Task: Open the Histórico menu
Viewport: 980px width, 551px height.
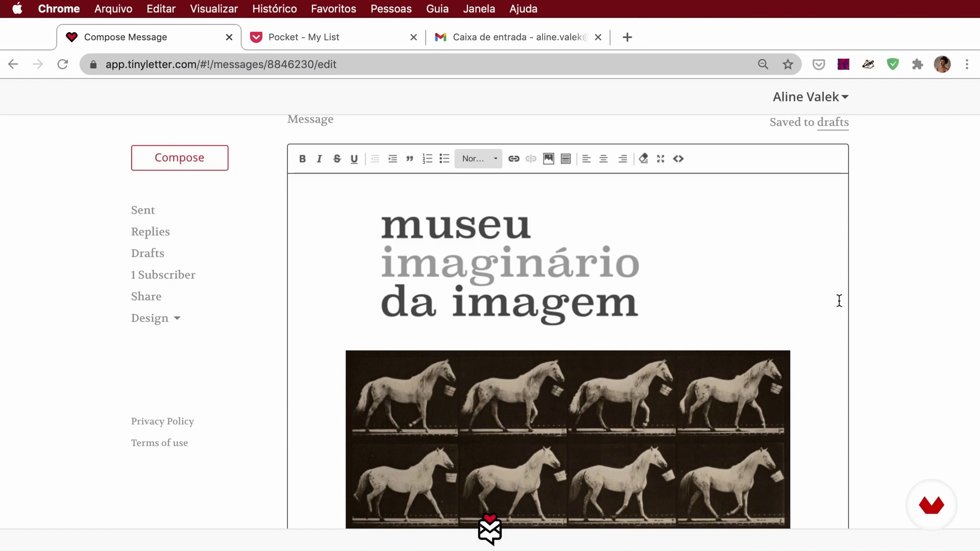Action: click(275, 9)
